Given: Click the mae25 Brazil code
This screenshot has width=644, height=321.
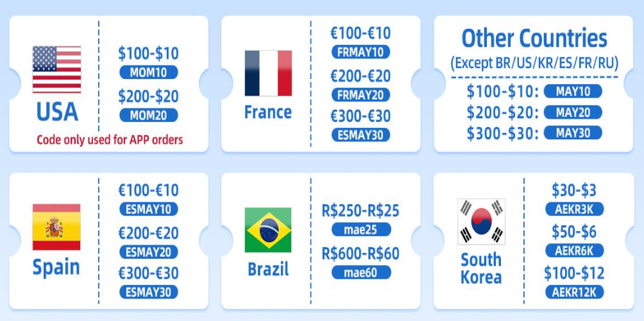Looking at the screenshot, I should 361,229.
